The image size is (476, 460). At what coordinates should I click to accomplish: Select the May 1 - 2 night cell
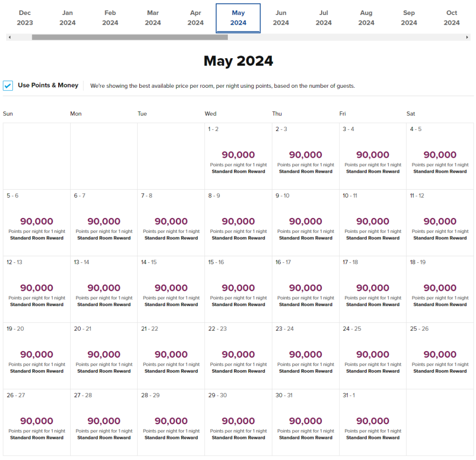pyautogui.click(x=238, y=156)
